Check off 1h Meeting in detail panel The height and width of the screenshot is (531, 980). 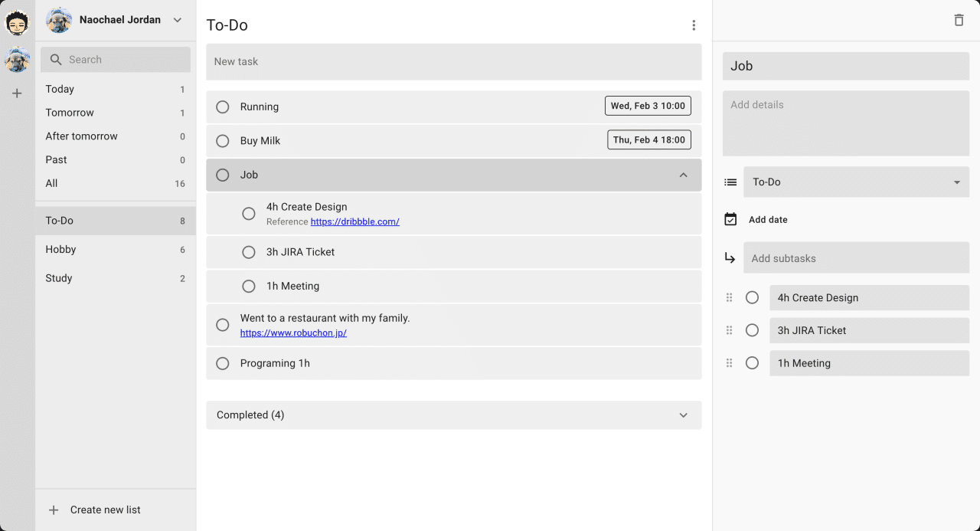pyautogui.click(x=753, y=363)
